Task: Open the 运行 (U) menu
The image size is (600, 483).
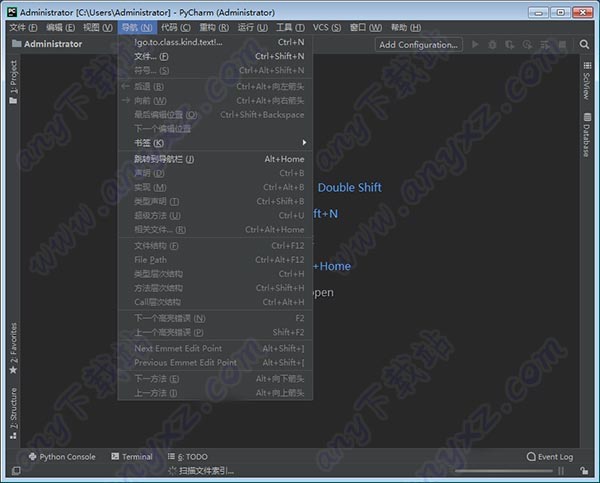Action: pyautogui.click(x=253, y=28)
